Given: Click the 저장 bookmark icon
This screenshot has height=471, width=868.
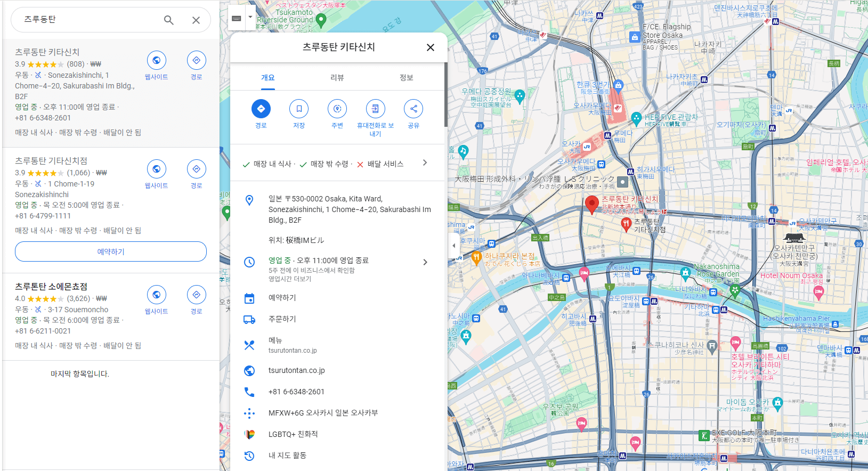Looking at the screenshot, I should coord(299,109).
